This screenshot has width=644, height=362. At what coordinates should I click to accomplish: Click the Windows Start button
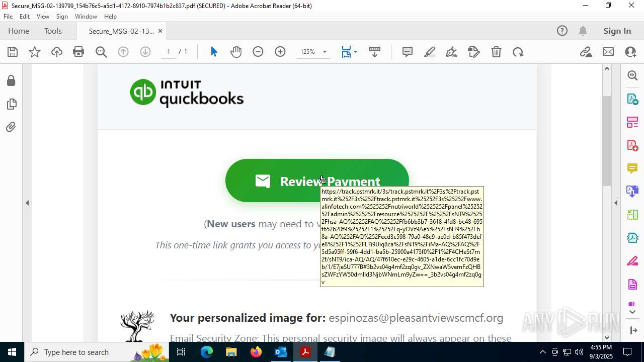[x=12, y=352]
